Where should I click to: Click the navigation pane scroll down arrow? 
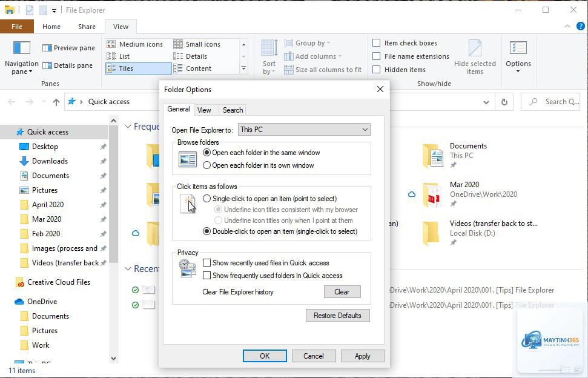coord(114,359)
